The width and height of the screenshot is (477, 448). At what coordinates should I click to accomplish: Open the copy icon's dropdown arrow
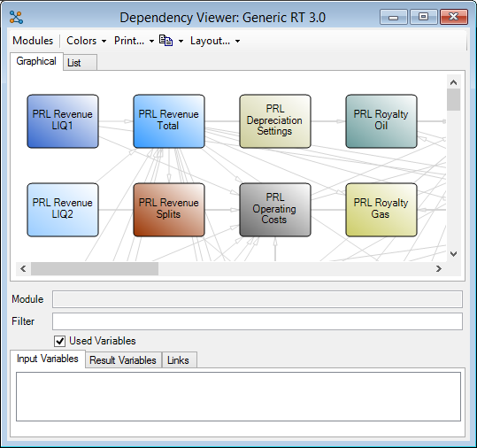pyautogui.click(x=181, y=41)
